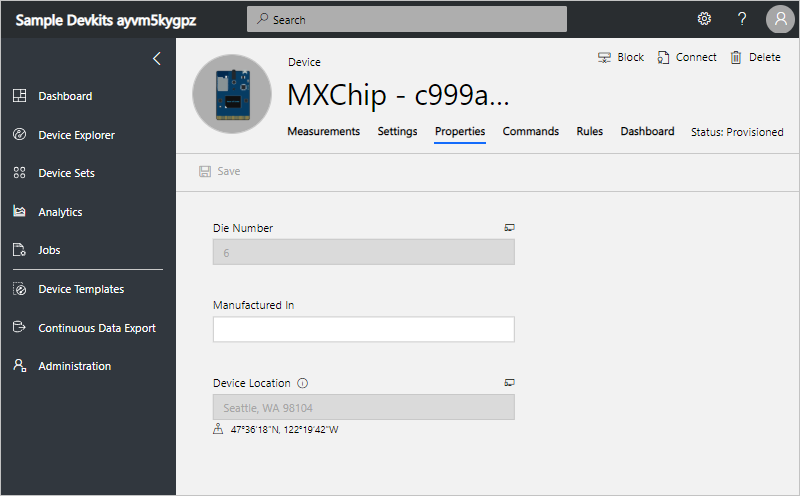This screenshot has width=800, height=496.
Task: Click the Analytics chart icon
Action: [19, 211]
